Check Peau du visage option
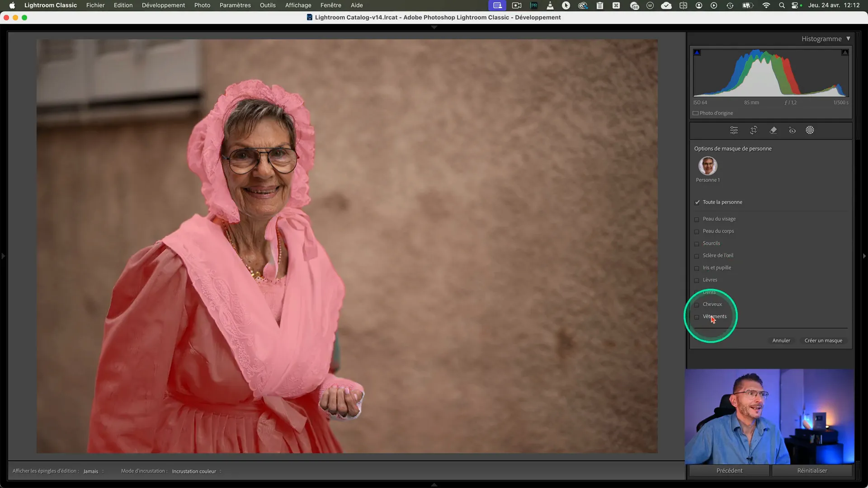868x488 pixels. click(x=697, y=219)
